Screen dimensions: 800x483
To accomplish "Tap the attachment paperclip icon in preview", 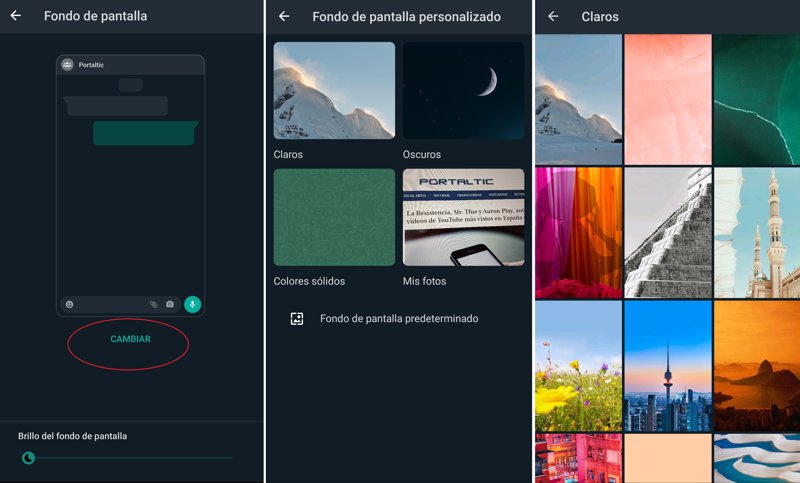I will click(x=153, y=304).
